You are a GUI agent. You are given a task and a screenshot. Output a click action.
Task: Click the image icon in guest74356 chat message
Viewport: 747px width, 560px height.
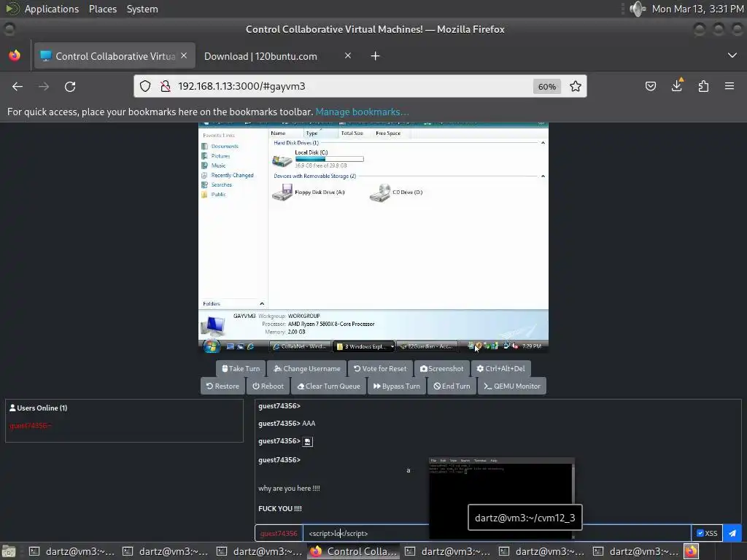[x=308, y=441]
